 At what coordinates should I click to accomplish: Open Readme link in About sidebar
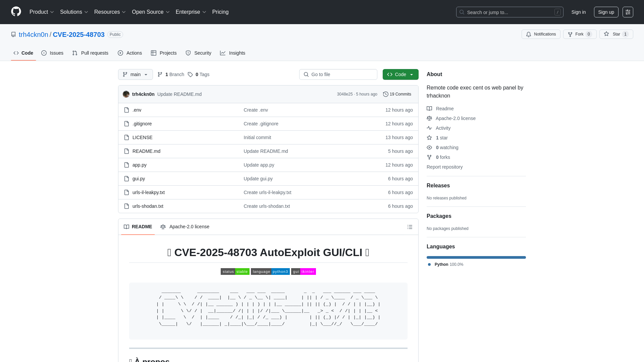pyautogui.click(x=440, y=109)
